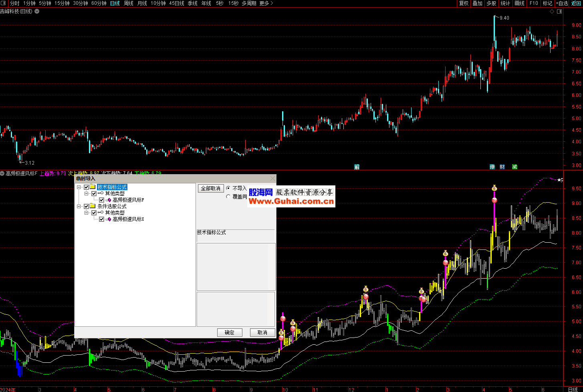This screenshot has height=392, width=583.
Task: Click the topmost money bag signal near 9.50
Action: pos(494,188)
